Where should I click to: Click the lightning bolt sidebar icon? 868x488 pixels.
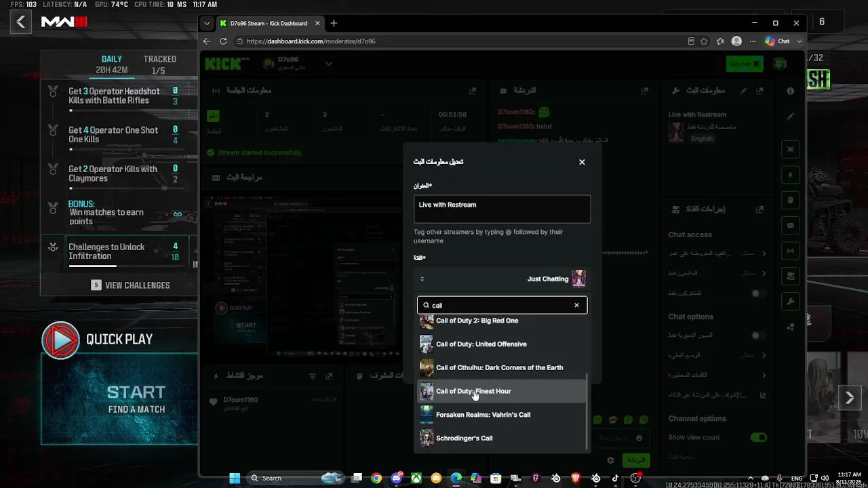(x=791, y=175)
